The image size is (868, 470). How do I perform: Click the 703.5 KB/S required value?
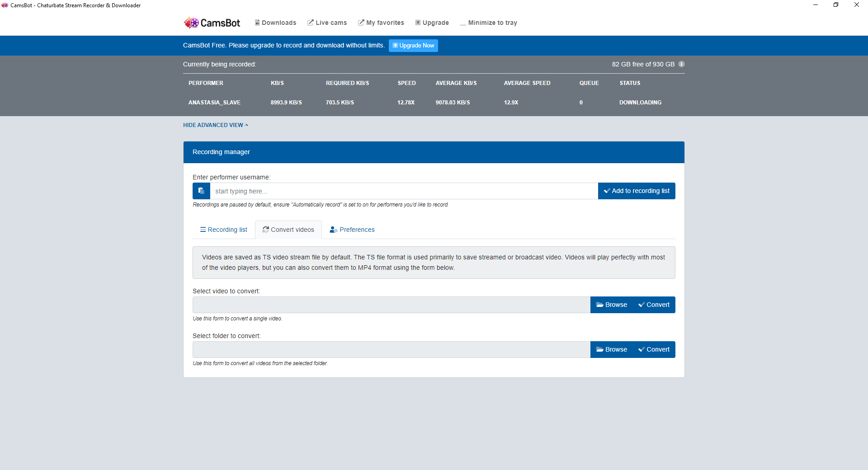click(x=340, y=103)
